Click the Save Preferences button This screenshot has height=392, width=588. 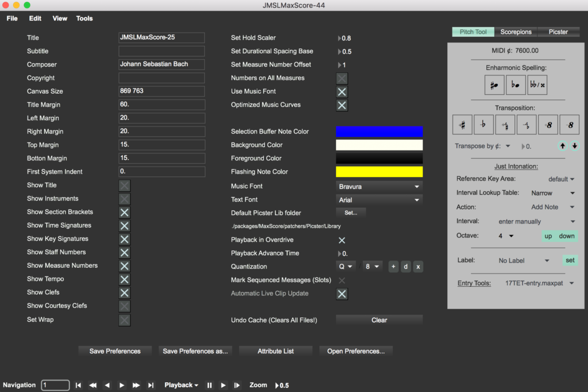coord(115,351)
